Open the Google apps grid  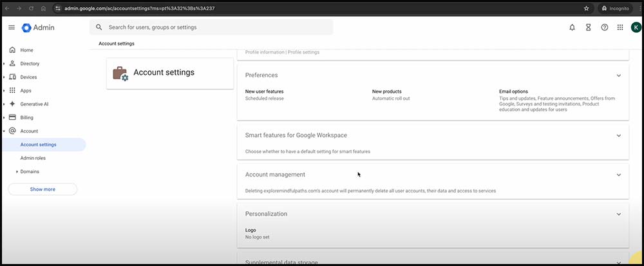(x=620, y=28)
